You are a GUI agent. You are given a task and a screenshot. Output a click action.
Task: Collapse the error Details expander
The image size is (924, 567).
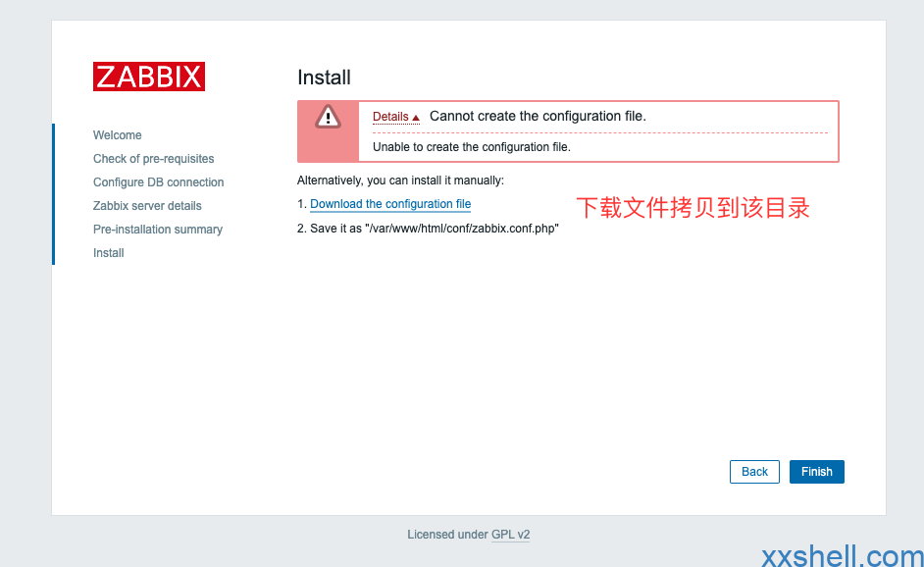click(x=396, y=117)
